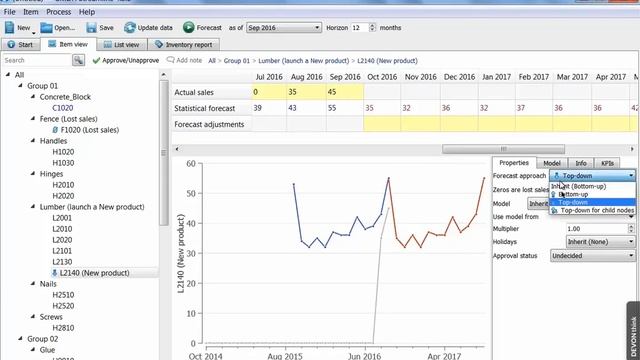640x360 pixels.
Task: Click the table scrollbar right arrow
Action: 632,149
